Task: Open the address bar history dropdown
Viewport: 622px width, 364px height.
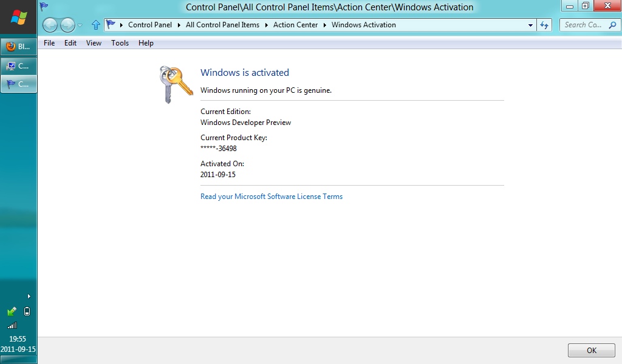Action: tap(530, 25)
